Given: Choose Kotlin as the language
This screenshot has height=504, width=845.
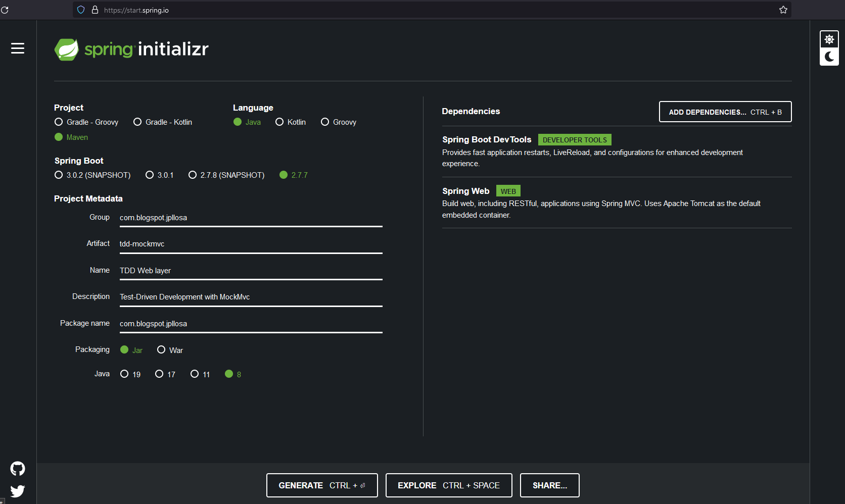Looking at the screenshot, I should pyautogui.click(x=280, y=122).
